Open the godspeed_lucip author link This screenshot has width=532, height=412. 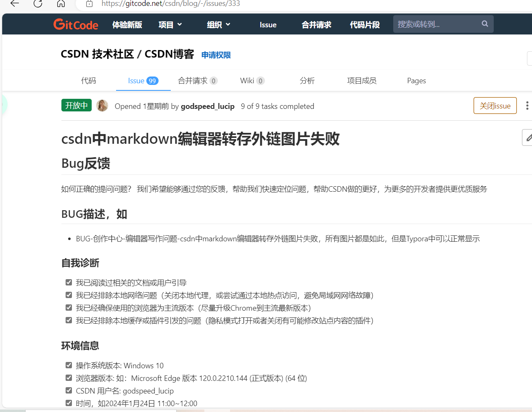point(208,106)
